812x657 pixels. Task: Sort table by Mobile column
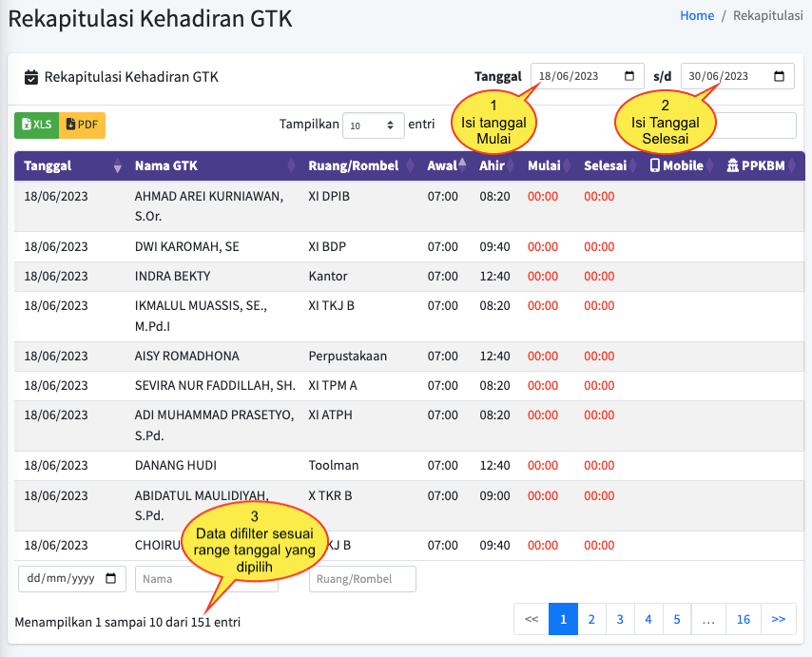680,165
